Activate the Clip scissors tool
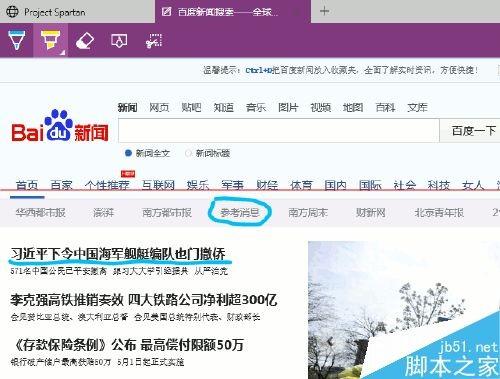Image resolution: width=500 pixels, height=379 pixels. point(154,41)
